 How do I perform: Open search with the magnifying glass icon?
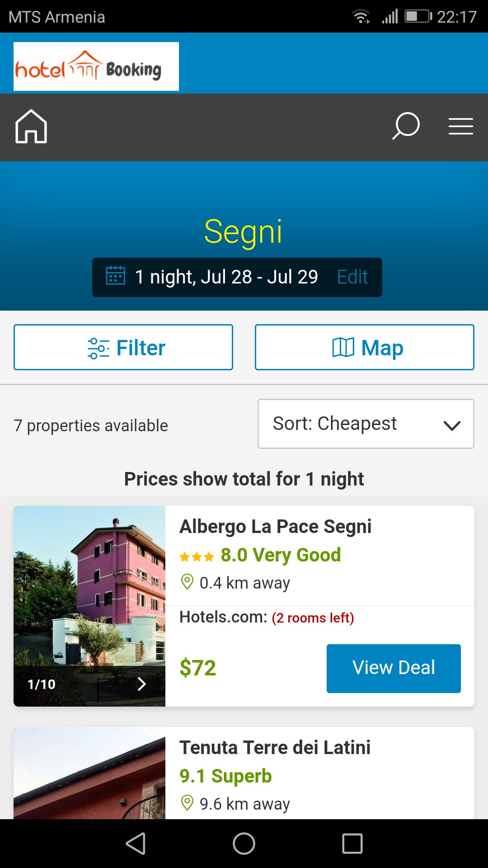tap(406, 126)
